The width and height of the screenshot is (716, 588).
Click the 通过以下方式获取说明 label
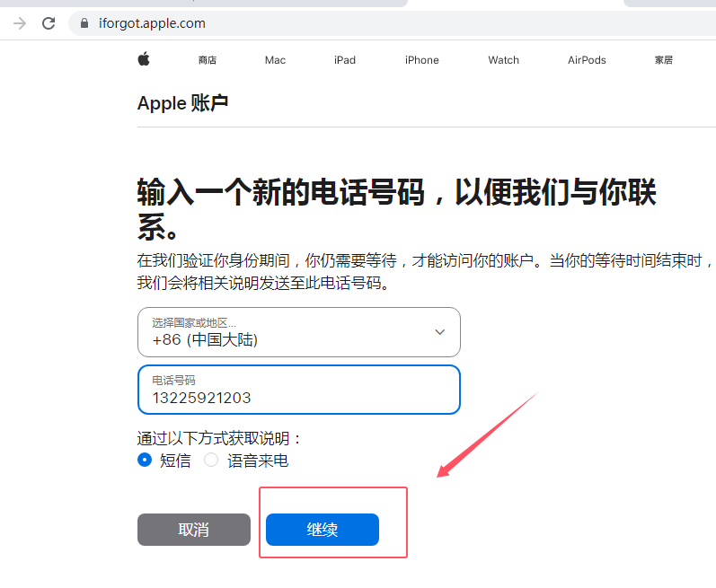(219, 438)
